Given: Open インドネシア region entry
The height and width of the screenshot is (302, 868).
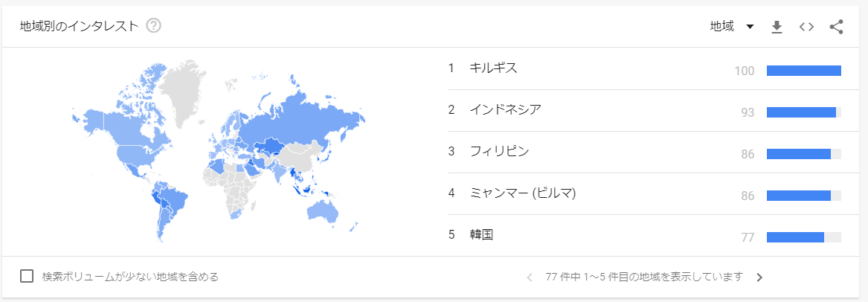Looking at the screenshot, I should 505,110.
